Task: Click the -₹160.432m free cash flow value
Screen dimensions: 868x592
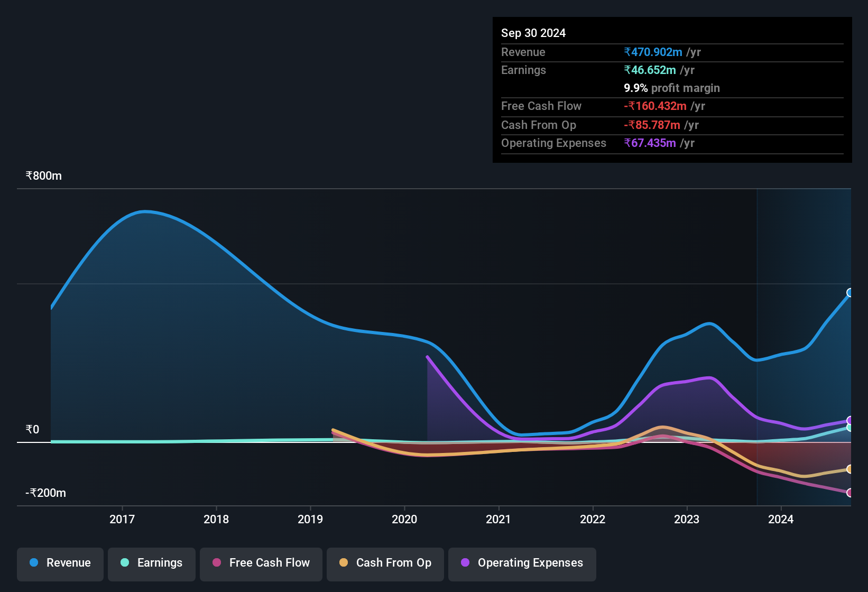Action: point(655,106)
